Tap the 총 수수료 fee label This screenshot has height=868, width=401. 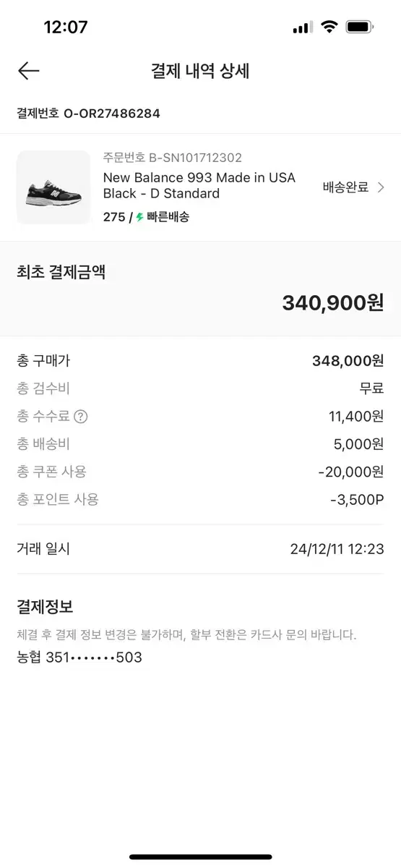43,417
